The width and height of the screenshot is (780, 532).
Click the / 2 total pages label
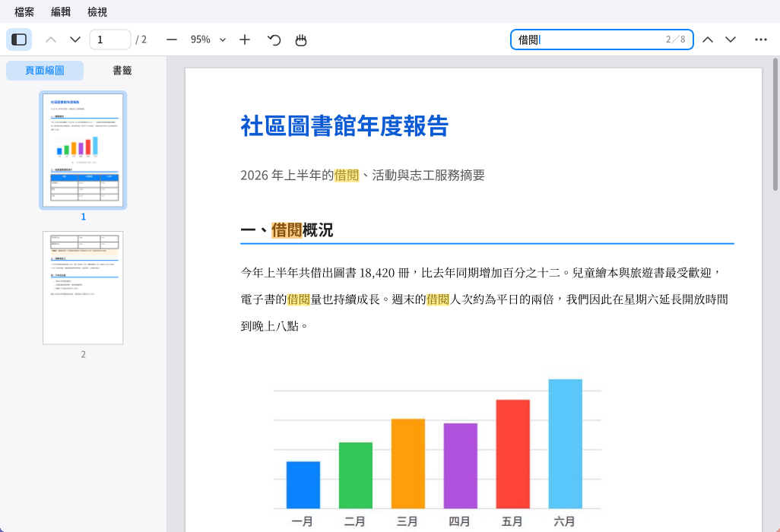tap(141, 40)
